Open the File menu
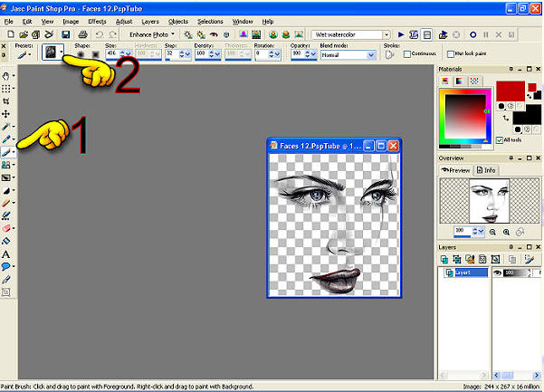The image size is (544, 392). [x=9, y=22]
